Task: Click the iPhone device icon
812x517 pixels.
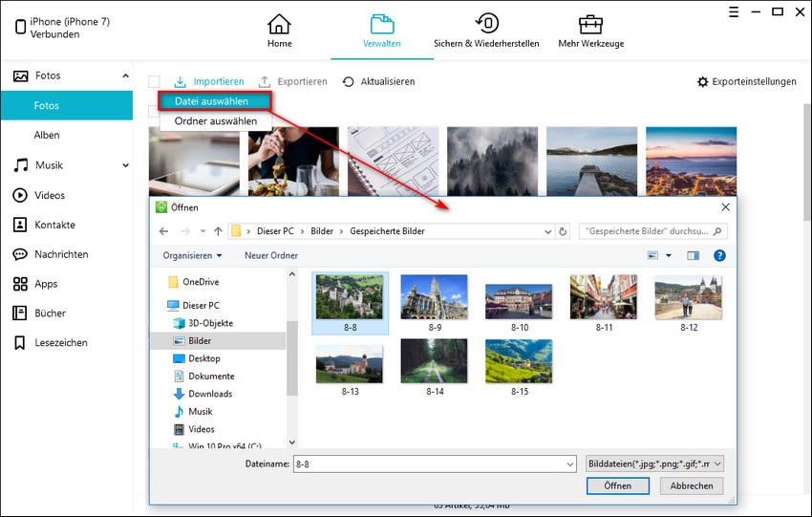Action: (x=20, y=27)
